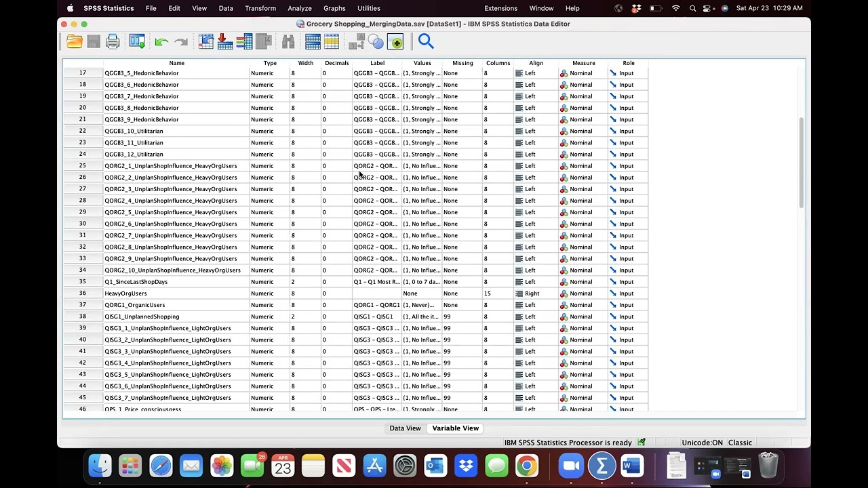Viewport: 868px width, 488px height.
Task: Open Type cell for QORG1_OrganicUsers
Action: [x=269, y=305]
